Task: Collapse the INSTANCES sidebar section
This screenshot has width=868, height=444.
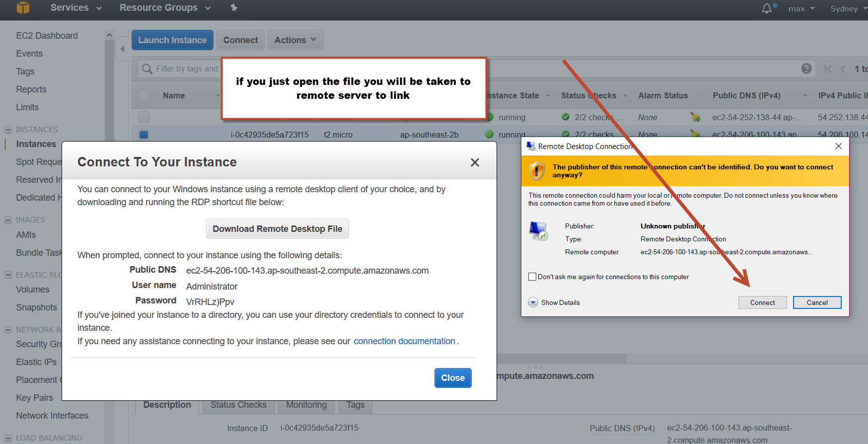Action: coord(8,130)
